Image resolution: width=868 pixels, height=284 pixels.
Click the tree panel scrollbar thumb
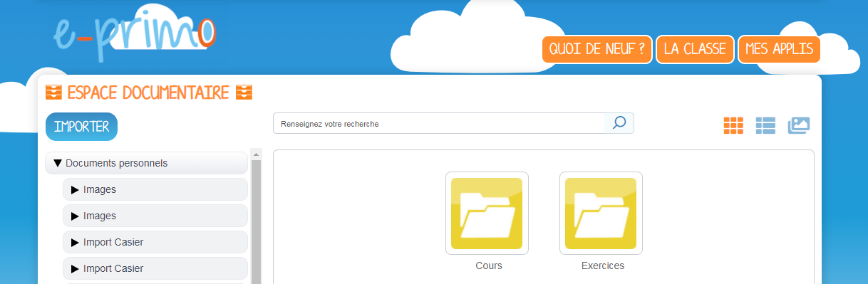pyautogui.click(x=257, y=222)
